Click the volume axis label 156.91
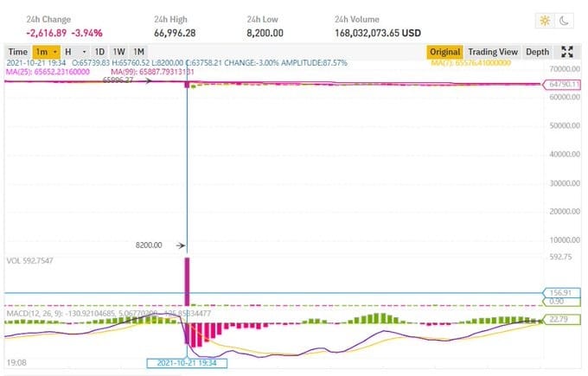588x376 pixels. click(561, 293)
